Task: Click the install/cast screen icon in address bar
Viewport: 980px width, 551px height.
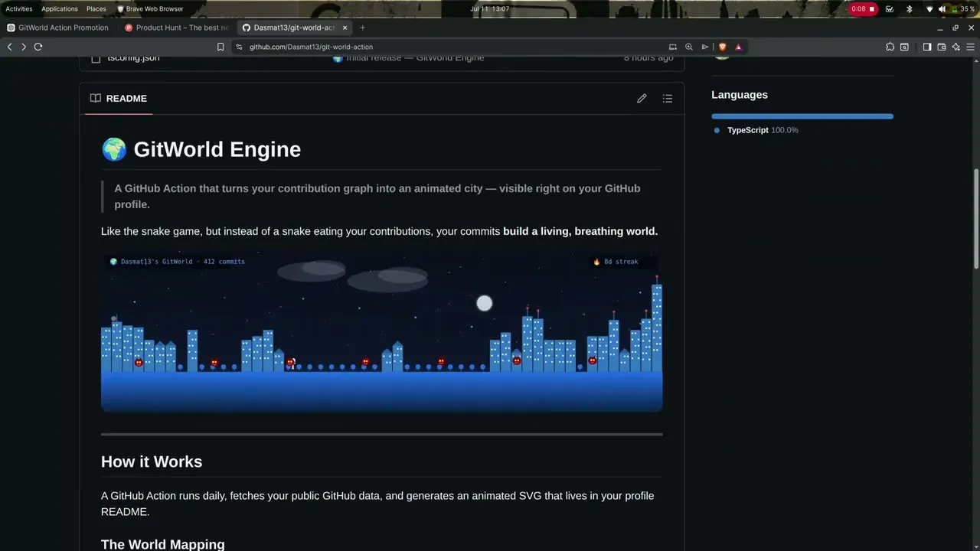Action: click(x=673, y=47)
